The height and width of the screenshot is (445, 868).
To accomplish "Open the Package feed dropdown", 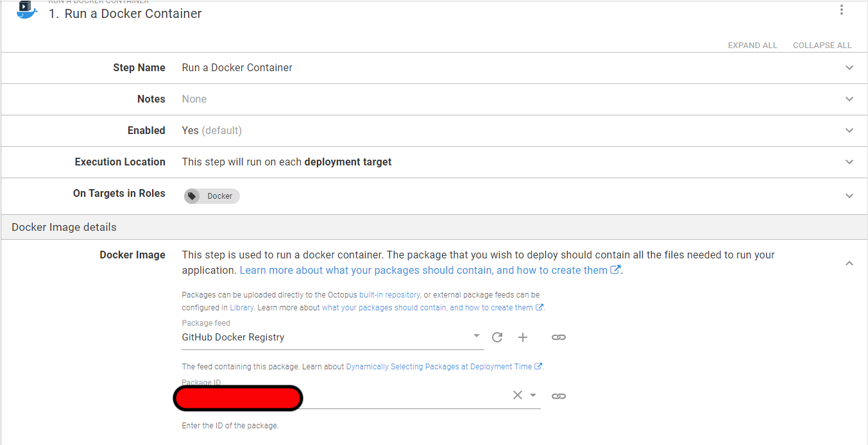I will coord(477,335).
